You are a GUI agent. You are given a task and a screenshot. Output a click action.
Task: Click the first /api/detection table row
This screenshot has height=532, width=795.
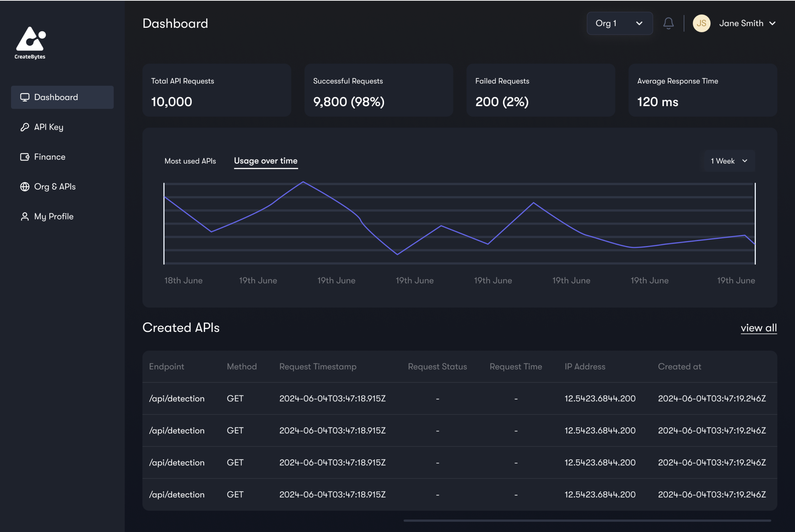coord(459,398)
